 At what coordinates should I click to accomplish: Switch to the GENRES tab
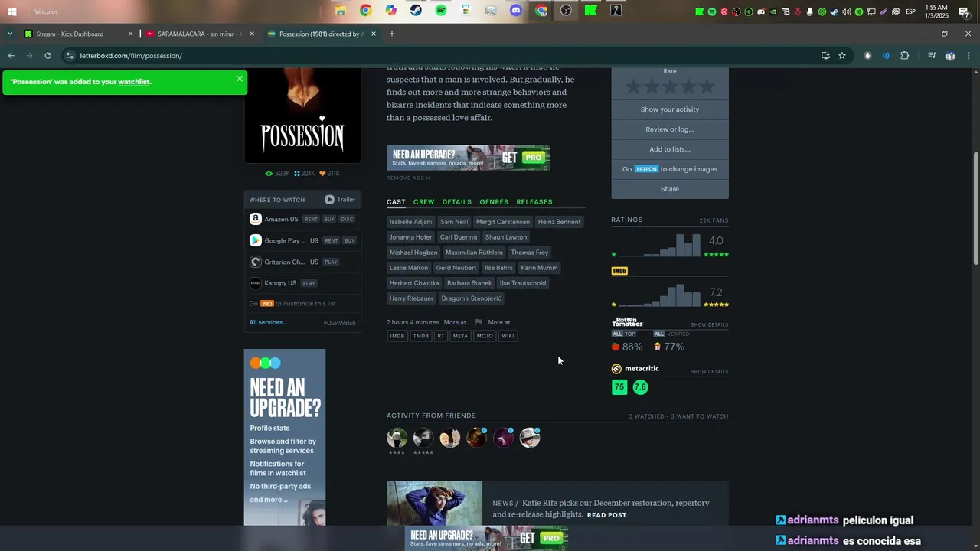[x=494, y=202]
